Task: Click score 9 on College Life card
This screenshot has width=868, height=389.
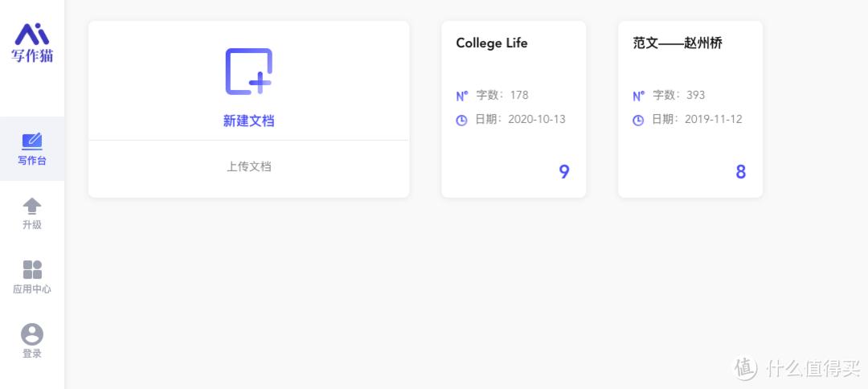Action: click(x=564, y=171)
